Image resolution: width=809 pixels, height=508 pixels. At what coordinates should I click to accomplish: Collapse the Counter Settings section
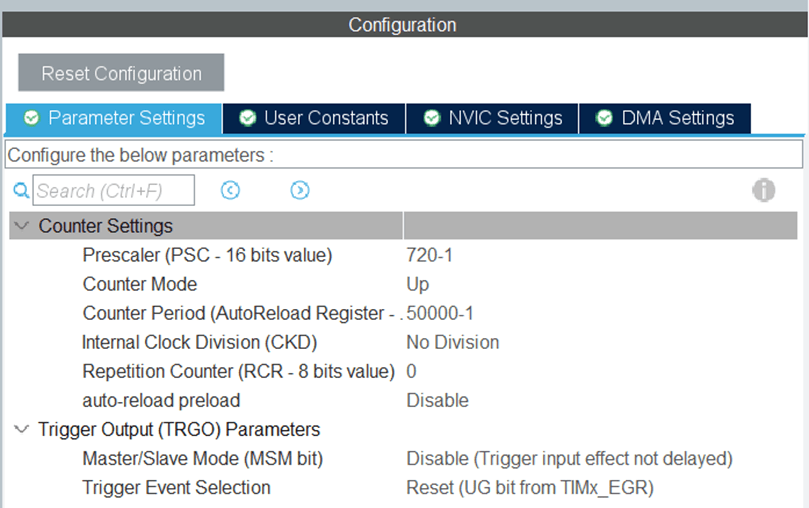(22, 226)
